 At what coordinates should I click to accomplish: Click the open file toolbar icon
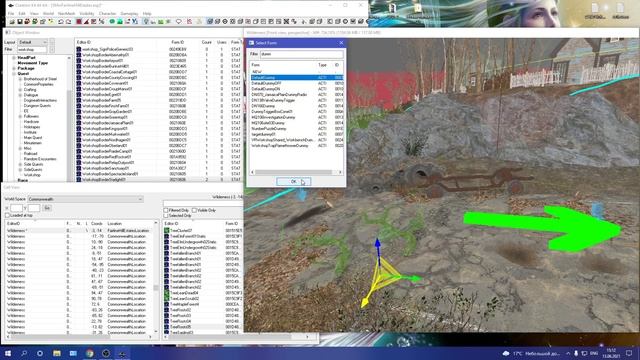point(12,21)
